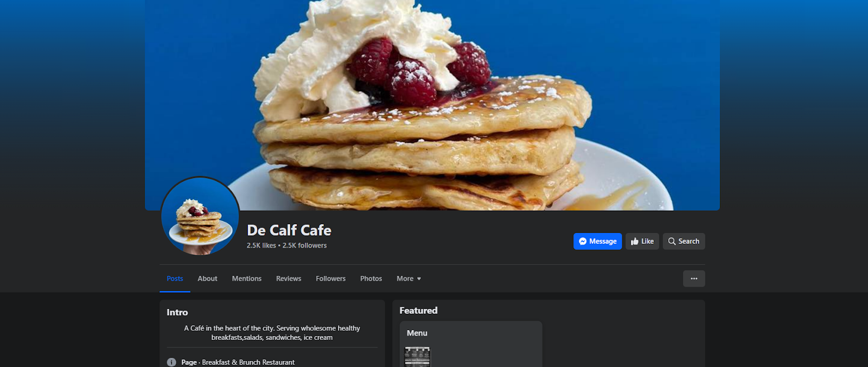Click the thumbs-up Like icon
868x367 pixels.
(635, 242)
